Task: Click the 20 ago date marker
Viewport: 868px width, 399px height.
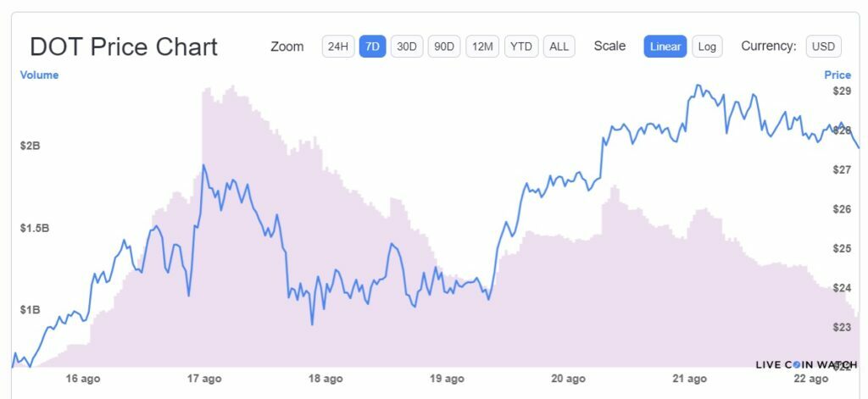Action: [568, 379]
